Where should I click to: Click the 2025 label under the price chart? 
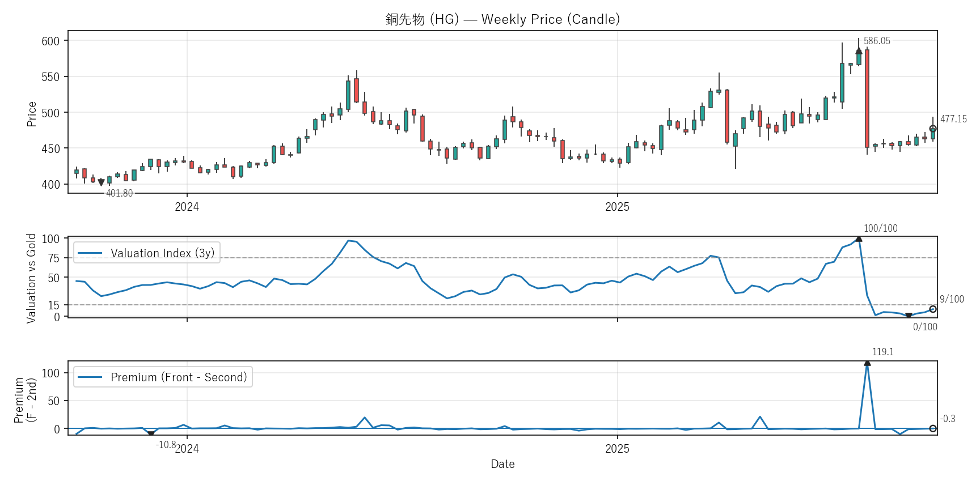click(617, 207)
